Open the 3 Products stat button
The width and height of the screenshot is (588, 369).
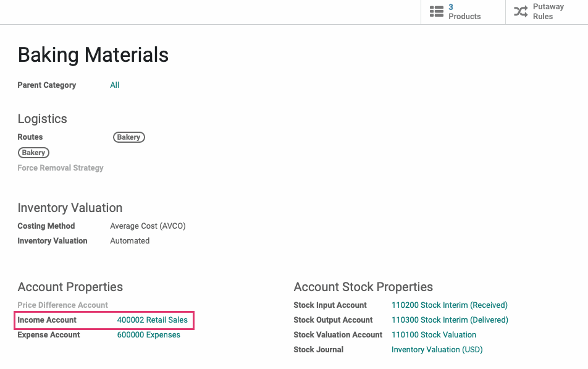(463, 12)
